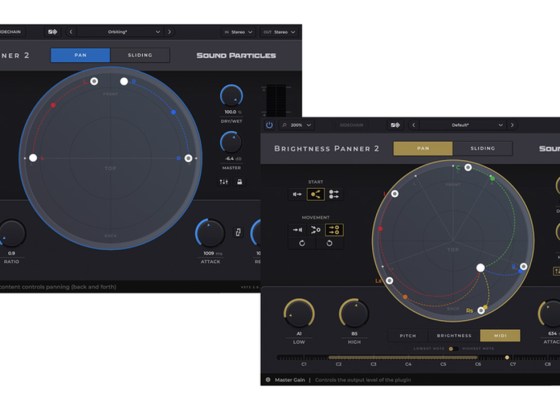560x410 pixels.
Task: Adjust the DRY/WET knob
Action: click(x=231, y=96)
